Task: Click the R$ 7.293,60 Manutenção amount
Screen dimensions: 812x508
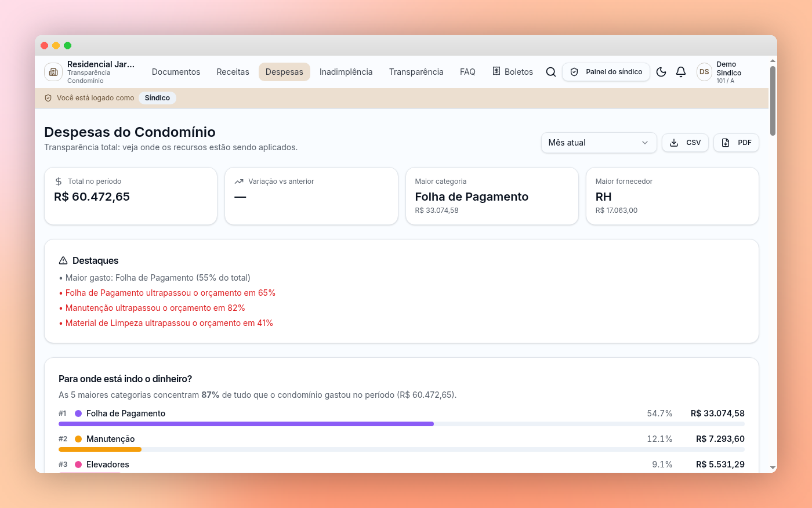Action: point(720,439)
